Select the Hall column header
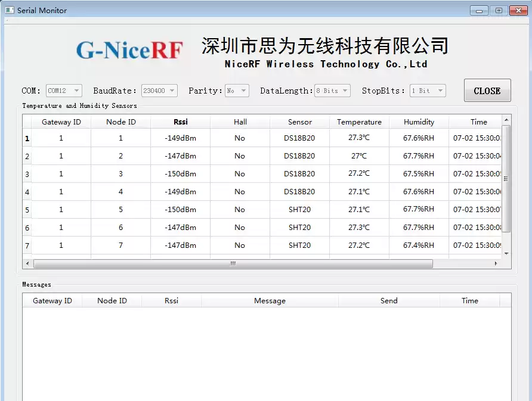Image resolution: width=532 pixels, height=401 pixels. tap(240, 122)
